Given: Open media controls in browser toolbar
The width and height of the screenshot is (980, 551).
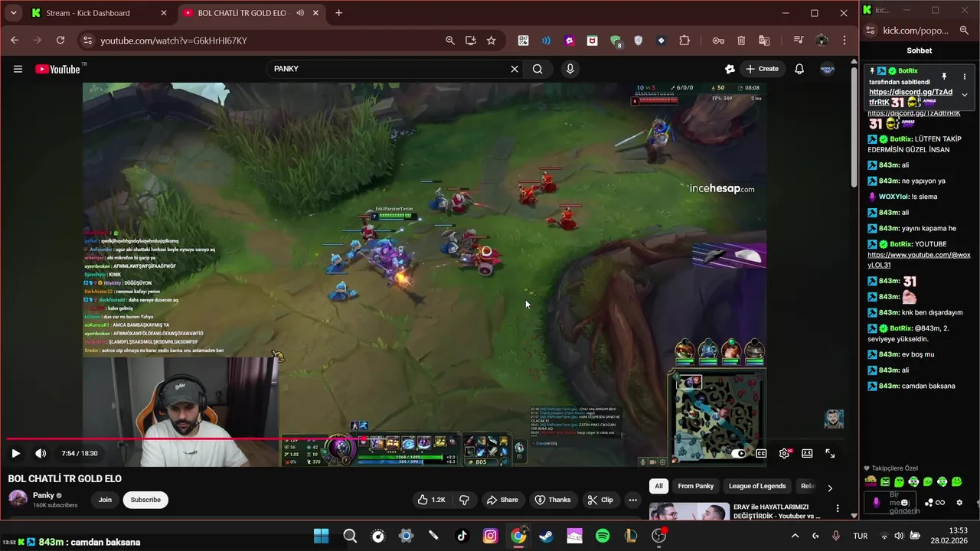Looking at the screenshot, I should coord(799,41).
